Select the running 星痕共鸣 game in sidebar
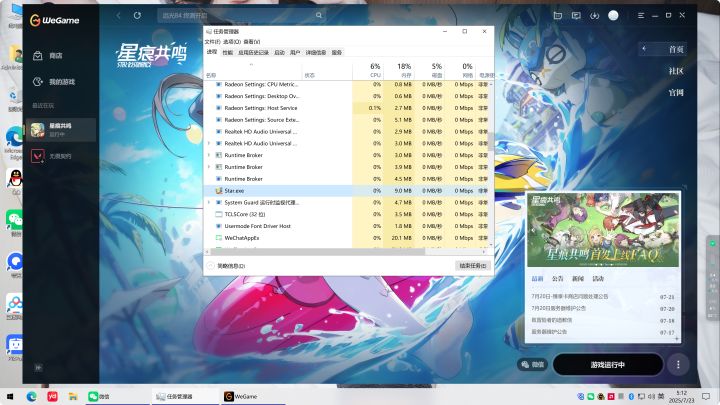This screenshot has height=405, width=720. [x=61, y=129]
